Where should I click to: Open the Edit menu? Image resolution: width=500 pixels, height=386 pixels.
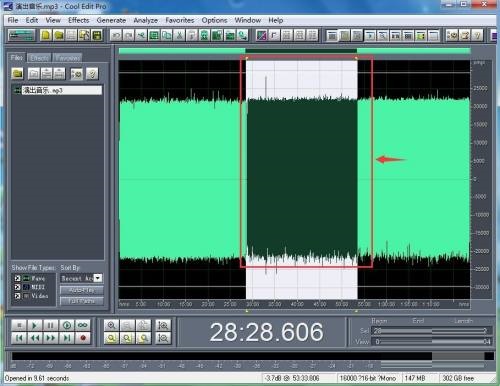32,20
